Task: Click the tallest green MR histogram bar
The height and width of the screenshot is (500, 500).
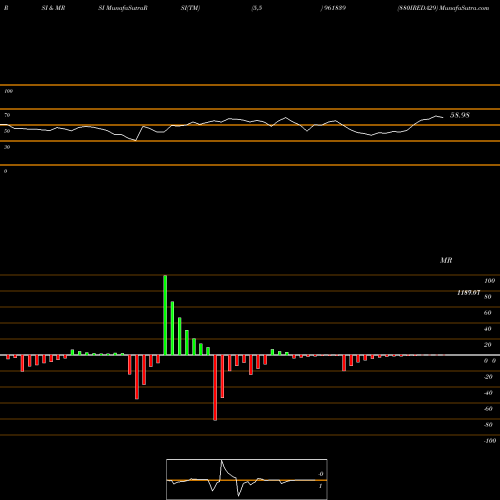Action: pyautogui.click(x=165, y=315)
